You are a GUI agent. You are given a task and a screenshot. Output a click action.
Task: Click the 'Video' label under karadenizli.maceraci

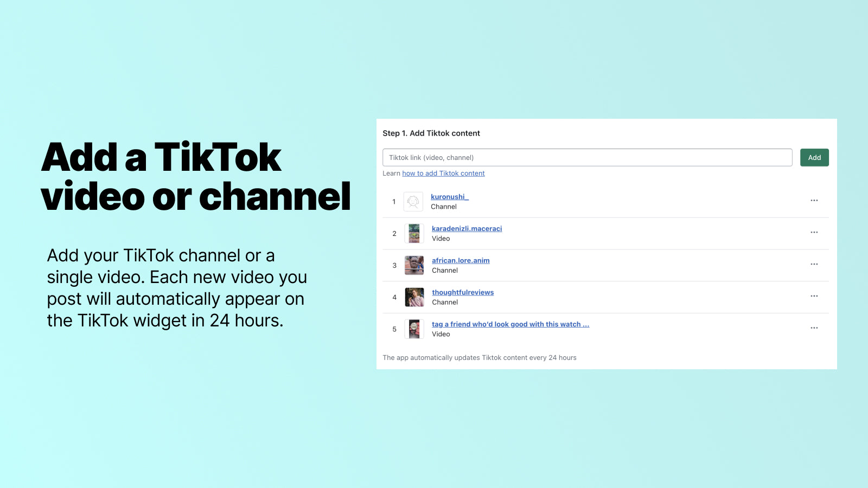(441, 239)
